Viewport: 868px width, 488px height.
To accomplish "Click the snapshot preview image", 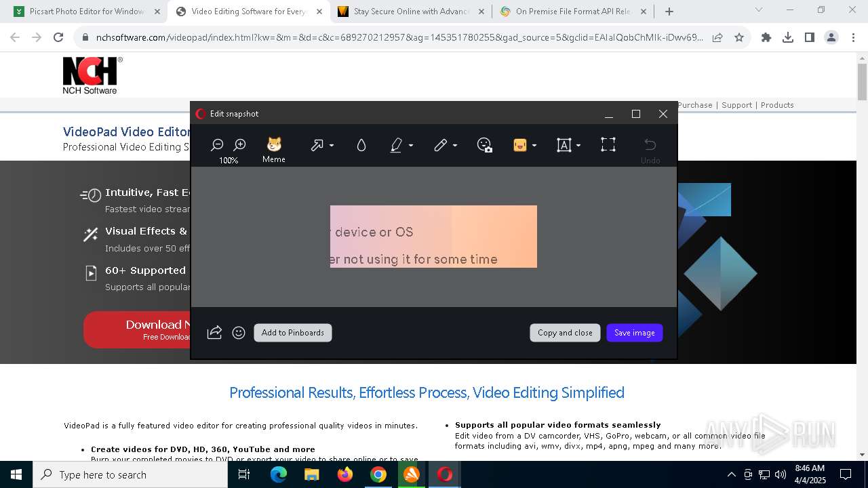I will pyautogui.click(x=433, y=237).
